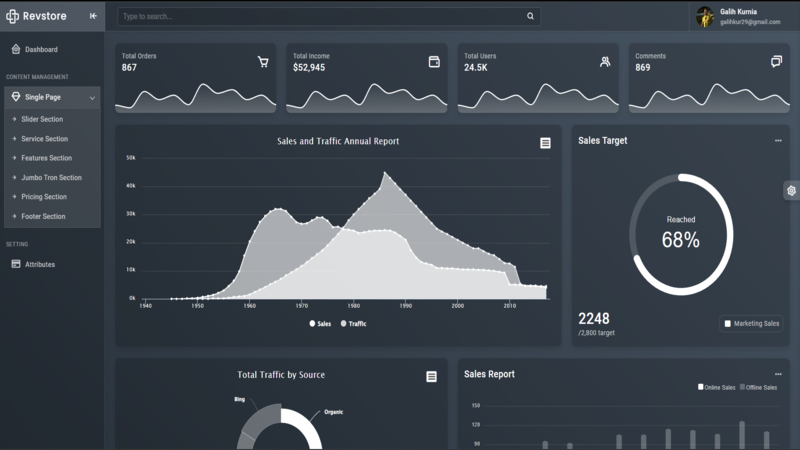Click the Total Users value 24.5K
Viewport: 800px width, 450px height.
(476, 67)
